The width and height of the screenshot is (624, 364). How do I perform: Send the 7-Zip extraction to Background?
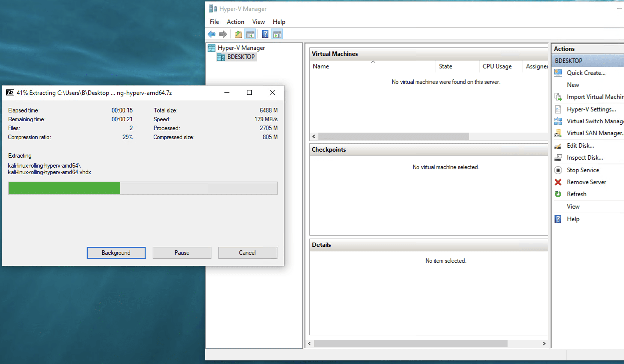(116, 252)
